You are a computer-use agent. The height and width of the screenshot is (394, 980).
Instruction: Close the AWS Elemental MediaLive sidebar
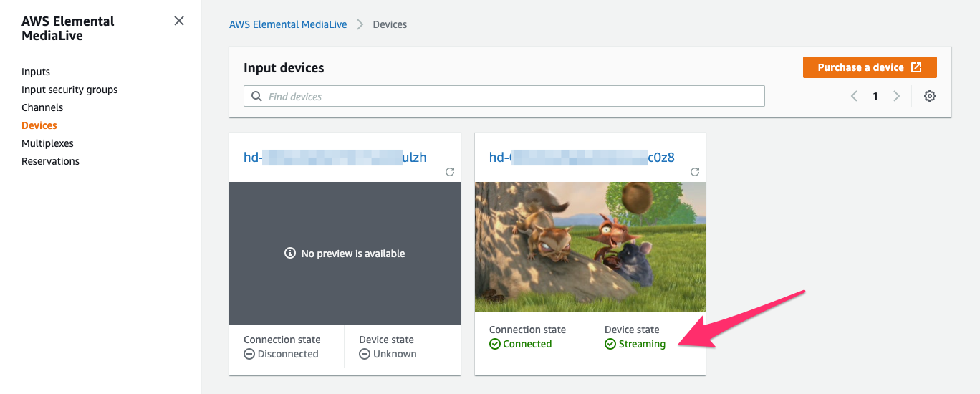coord(179,21)
